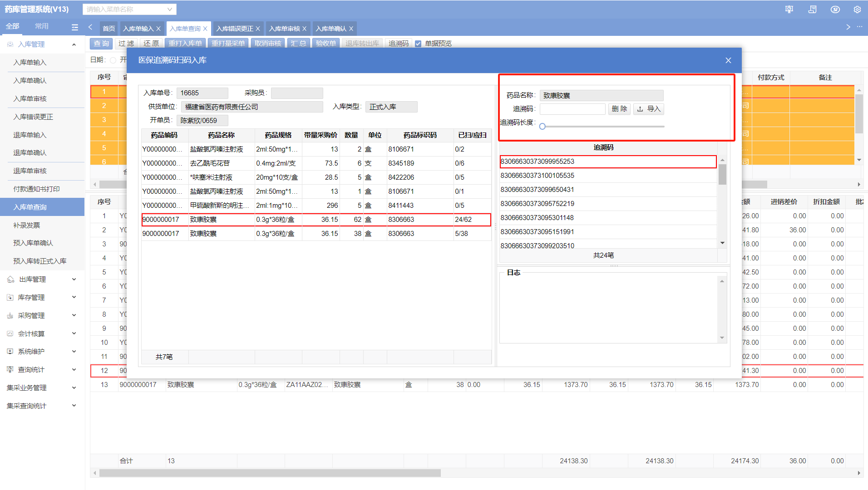This screenshot has width=868, height=490.
Task: Select the 去乙酰毛花苷 row in dialog table
Action: pyautogui.click(x=316, y=163)
